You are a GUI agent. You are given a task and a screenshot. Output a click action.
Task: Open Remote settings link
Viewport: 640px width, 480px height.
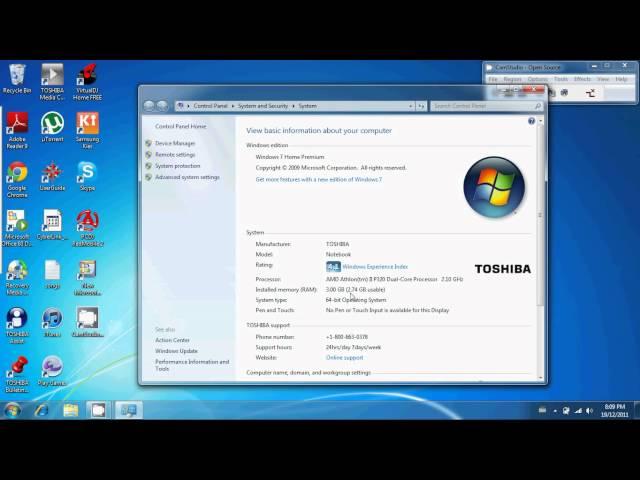[175, 155]
